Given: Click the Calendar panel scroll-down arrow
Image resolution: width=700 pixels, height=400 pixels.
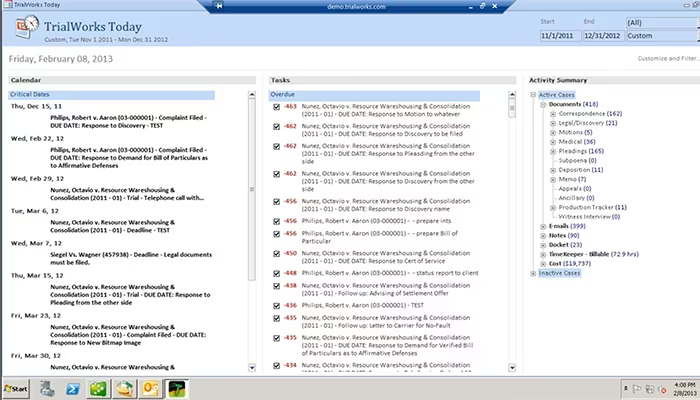Looking at the screenshot, I should [252, 367].
